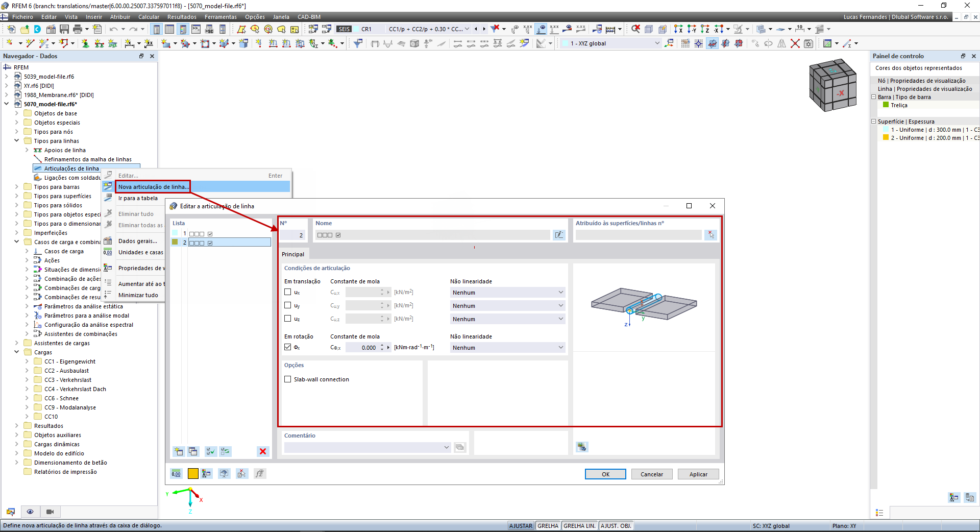Click the Treliça legend entry in Painel de controlo

pyautogui.click(x=899, y=105)
